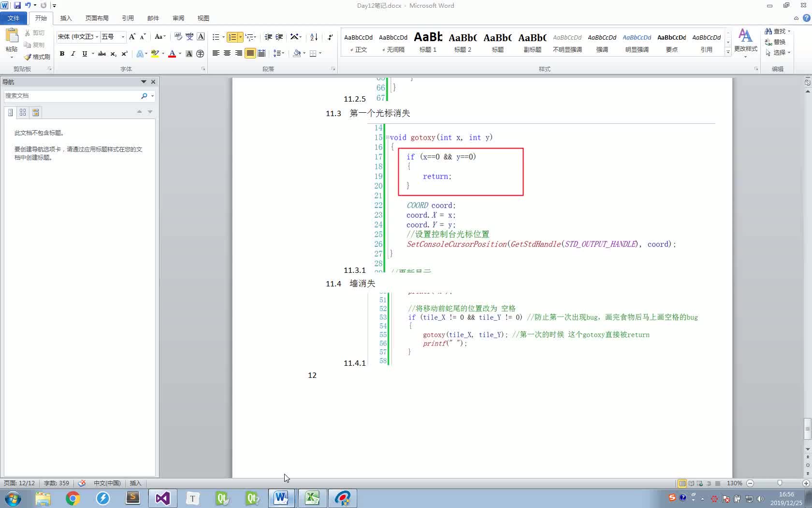Click the Paste clipboard icon
Screen dimensions: 812x508
12,35
